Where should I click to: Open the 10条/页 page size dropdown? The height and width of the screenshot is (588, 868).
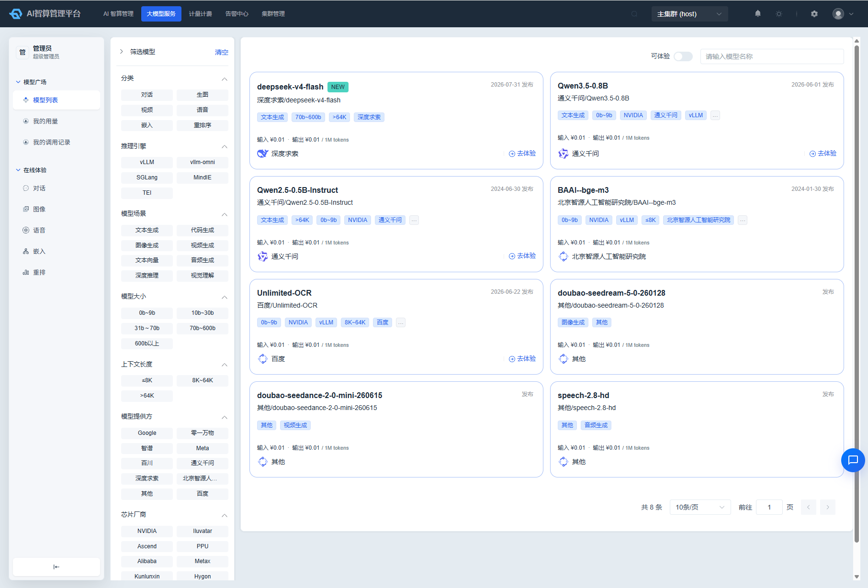point(700,507)
